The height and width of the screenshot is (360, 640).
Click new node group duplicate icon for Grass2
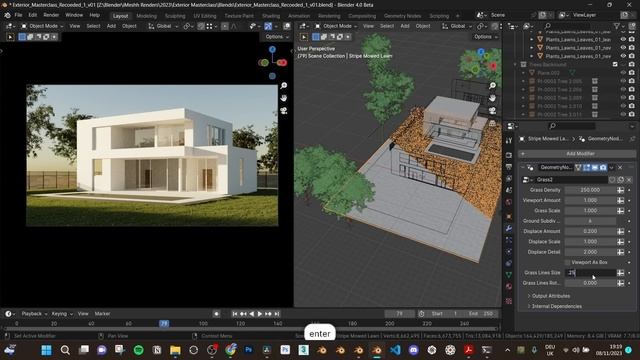click(x=621, y=180)
